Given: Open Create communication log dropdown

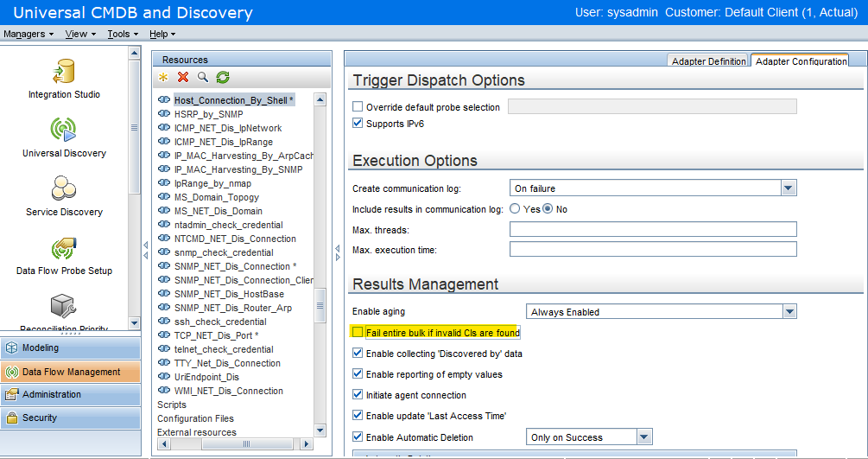Looking at the screenshot, I should pyautogui.click(x=789, y=188).
